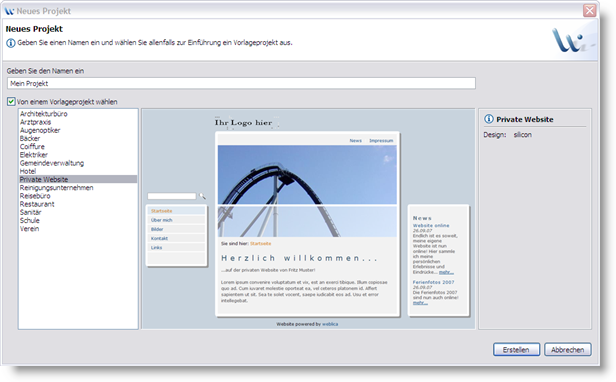The image size is (616, 382).
Task: Click orange 'Startseite' breadcrumb in preview
Action: [x=260, y=244]
